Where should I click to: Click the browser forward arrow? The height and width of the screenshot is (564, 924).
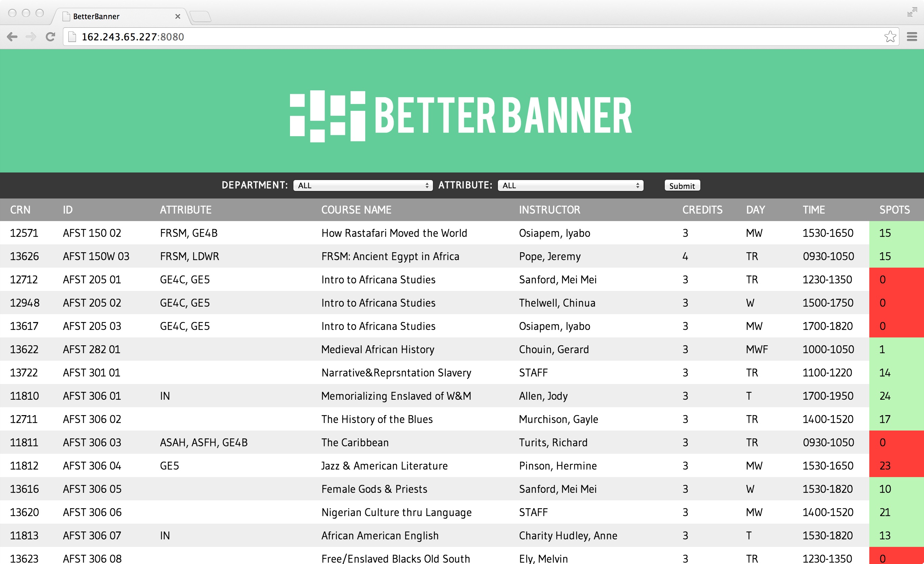31,37
